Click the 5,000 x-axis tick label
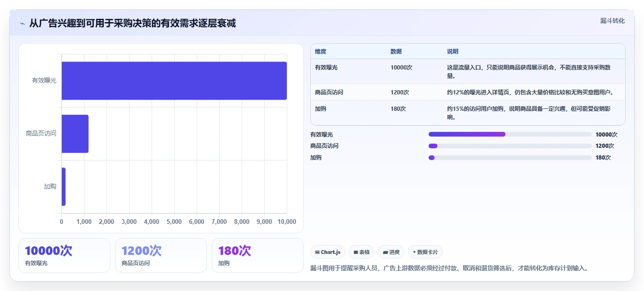This screenshot has width=644, height=291. 174,222
